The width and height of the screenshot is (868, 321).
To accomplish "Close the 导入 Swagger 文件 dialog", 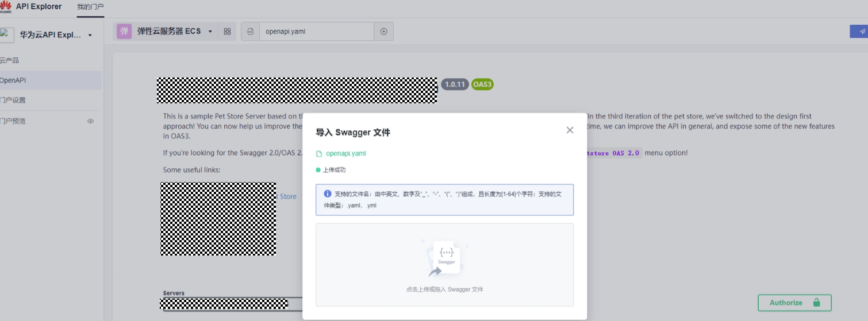I will pos(570,130).
